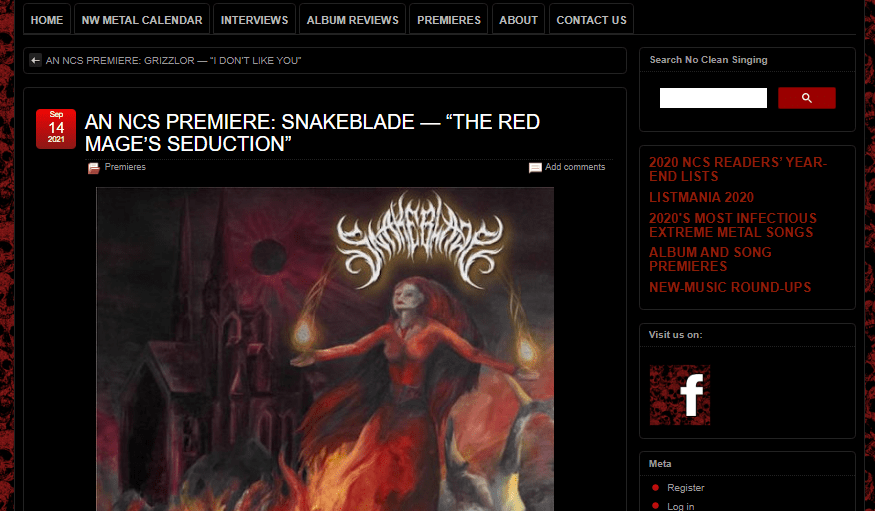
Task: Click the Premieres category folder icon
Action: pos(94,168)
